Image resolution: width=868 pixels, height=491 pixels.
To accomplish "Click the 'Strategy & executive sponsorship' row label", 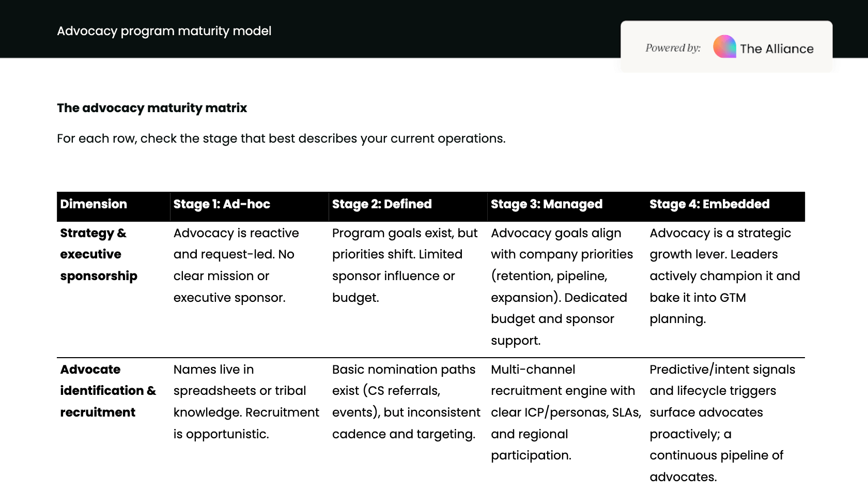I will (99, 254).
